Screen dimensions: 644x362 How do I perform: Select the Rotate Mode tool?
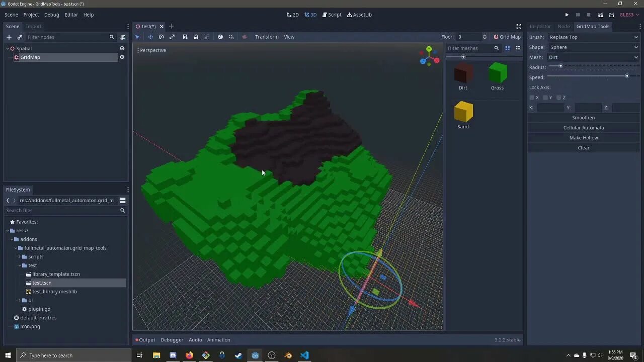click(161, 37)
